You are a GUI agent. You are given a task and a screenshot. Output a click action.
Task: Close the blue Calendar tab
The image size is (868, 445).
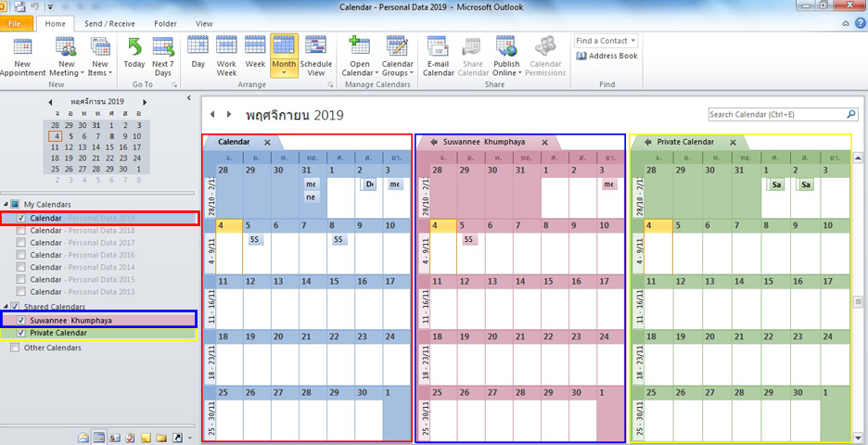coord(267,142)
